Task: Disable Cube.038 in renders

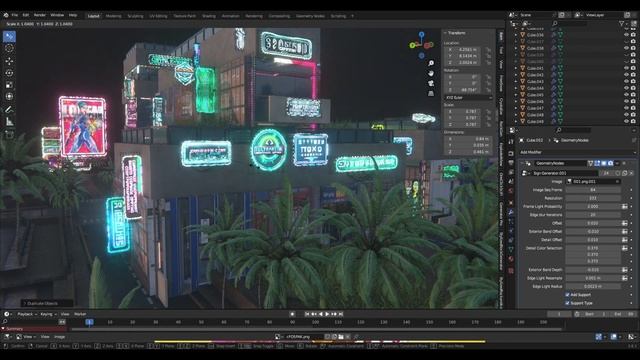Action: [x=633, y=48]
